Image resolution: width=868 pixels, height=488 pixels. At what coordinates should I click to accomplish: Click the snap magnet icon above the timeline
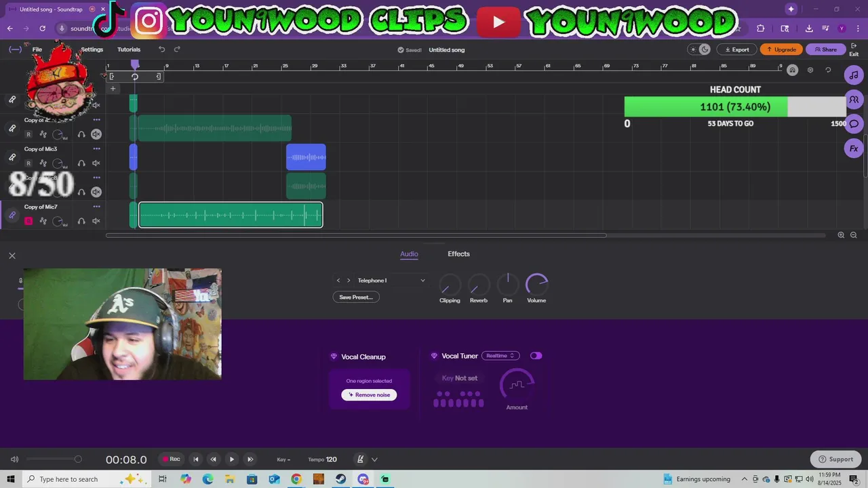coord(792,70)
